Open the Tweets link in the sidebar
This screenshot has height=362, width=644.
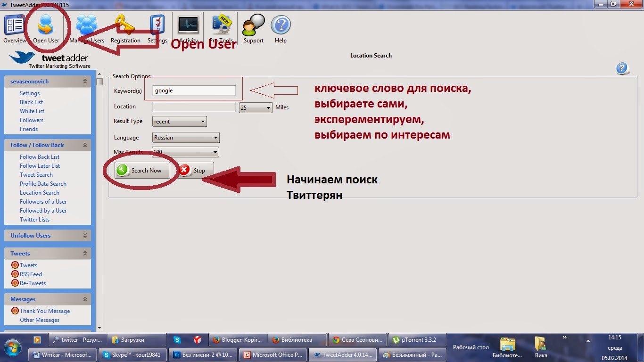click(x=29, y=265)
